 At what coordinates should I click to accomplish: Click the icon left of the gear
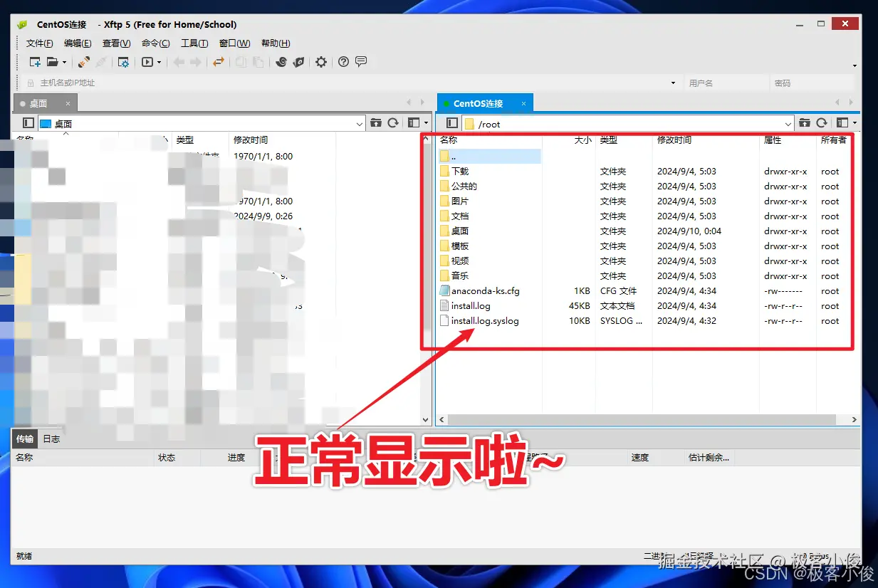(299, 62)
